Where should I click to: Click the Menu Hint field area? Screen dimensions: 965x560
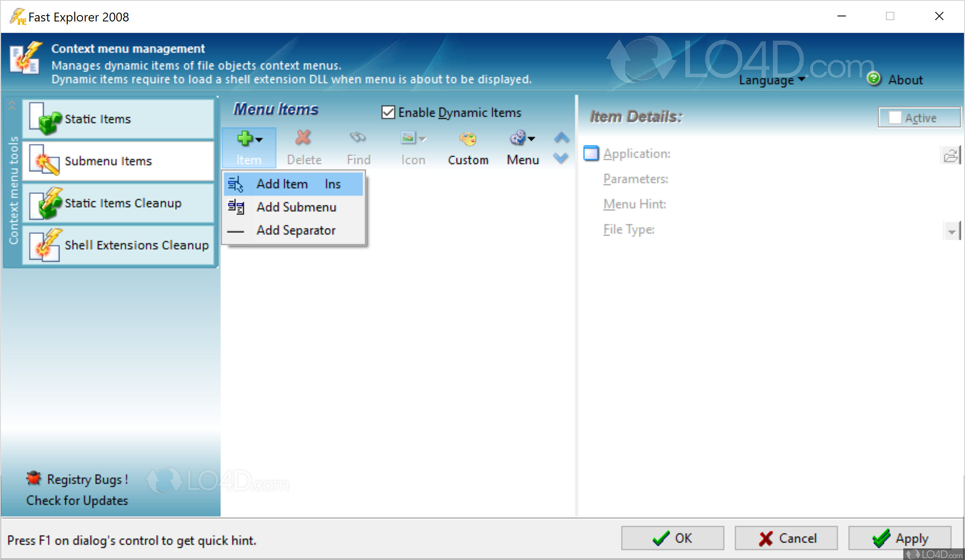coord(634,204)
